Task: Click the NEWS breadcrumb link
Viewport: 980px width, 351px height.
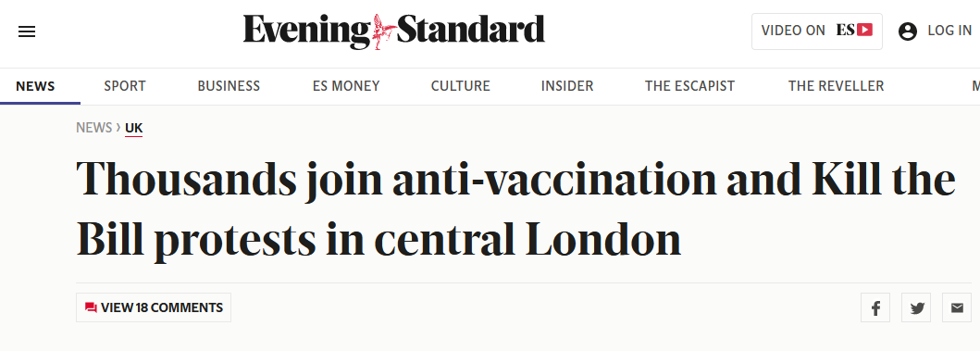Action: [x=93, y=128]
